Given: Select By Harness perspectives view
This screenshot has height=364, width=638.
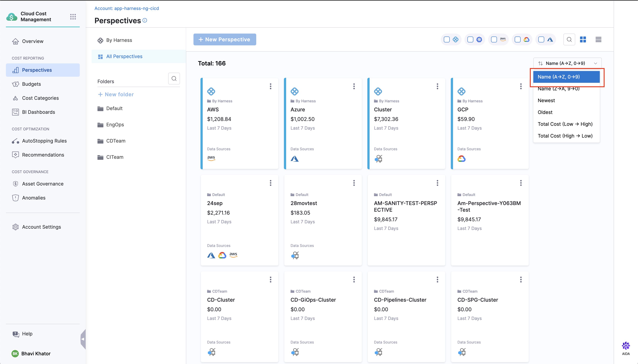Looking at the screenshot, I should [x=138, y=40].
